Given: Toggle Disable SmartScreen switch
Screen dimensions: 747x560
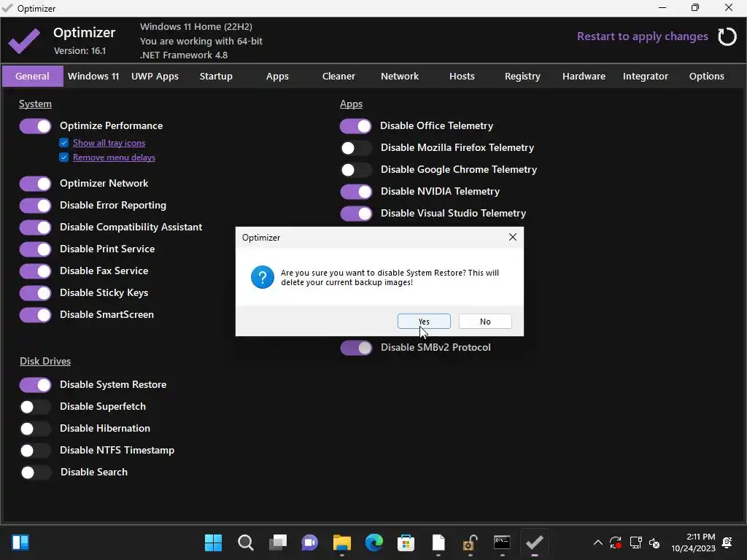Looking at the screenshot, I should 35,315.
